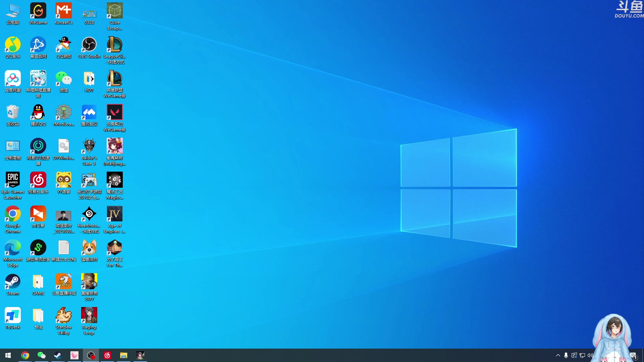Open 控制面板 desktop icon
This screenshot has width=644, height=362.
13,149
